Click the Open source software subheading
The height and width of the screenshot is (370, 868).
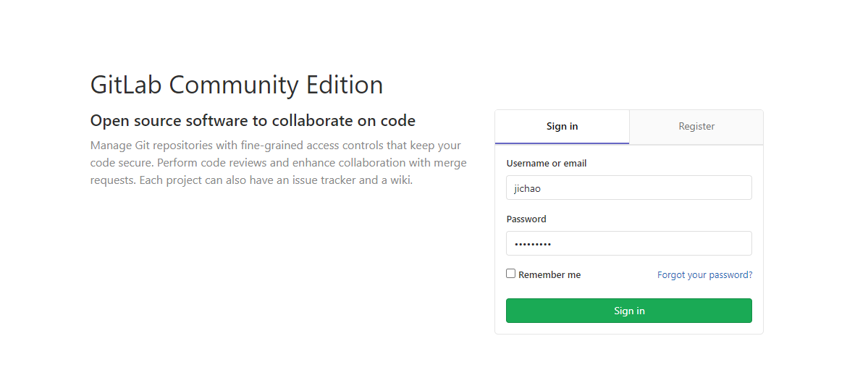click(253, 120)
